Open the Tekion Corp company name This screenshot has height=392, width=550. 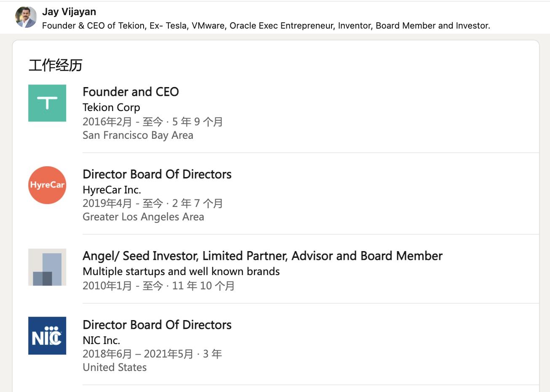click(111, 107)
